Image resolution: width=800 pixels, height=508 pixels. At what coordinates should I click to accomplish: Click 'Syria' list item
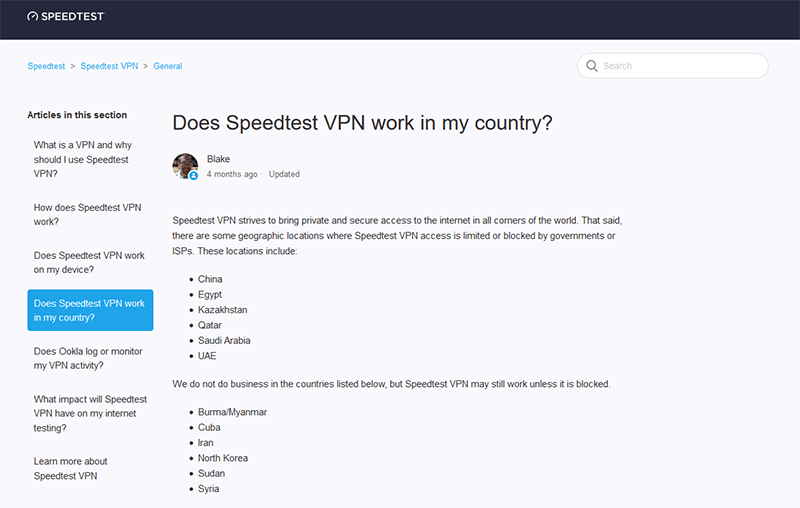[x=209, y=489]
